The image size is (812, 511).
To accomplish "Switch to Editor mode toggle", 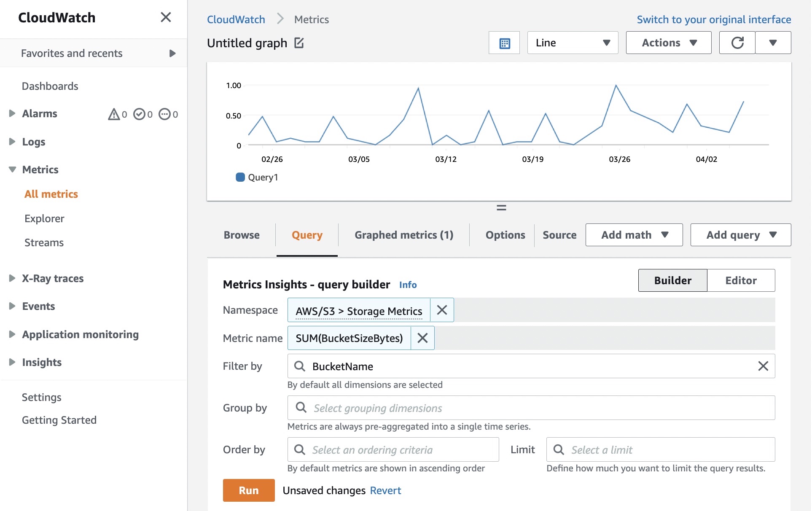I will tap(741, 281).
